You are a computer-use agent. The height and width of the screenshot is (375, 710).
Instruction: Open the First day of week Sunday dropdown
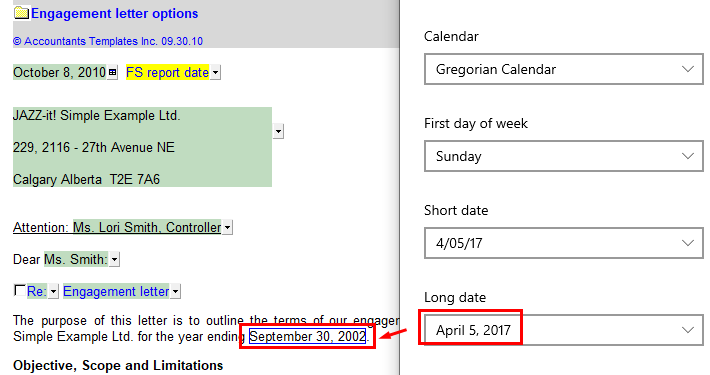[563, 156]
